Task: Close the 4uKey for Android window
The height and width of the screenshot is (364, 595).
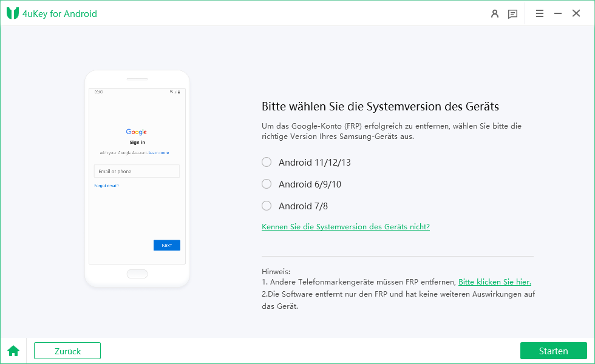Action: (x=576, y=13)
